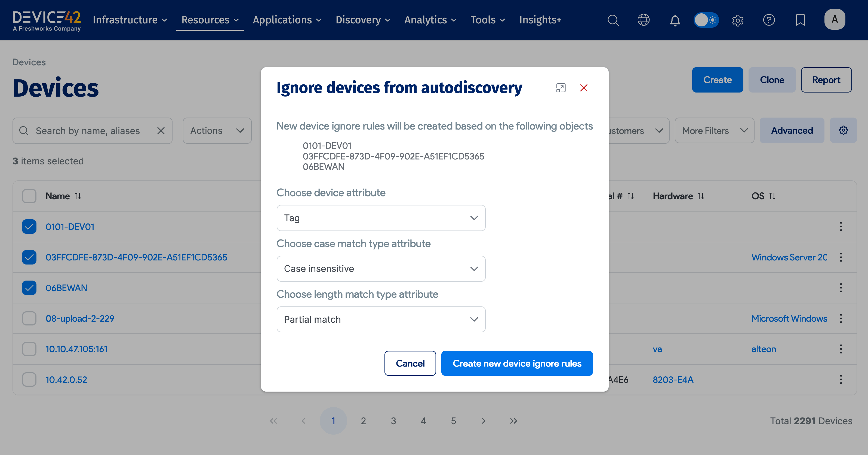The height and width of the screenshot is (455, 868).
Task: Click Create new device ignore rules
Action: pos(517,363)
